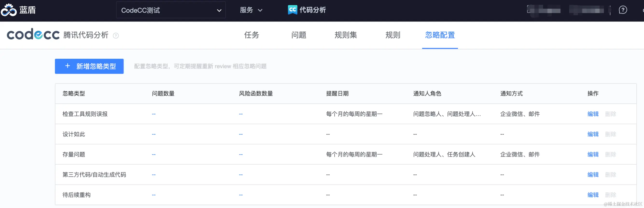Click the 新增忽略类型 button
The height and width of the screenshot is (208, 644).
[89, 66]
